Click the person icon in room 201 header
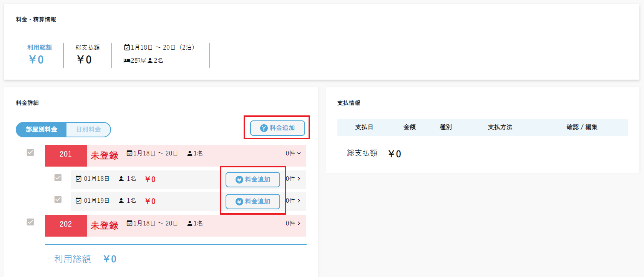Screen dimensions: 644x277 pyautogui.click(x=190, y=154)
